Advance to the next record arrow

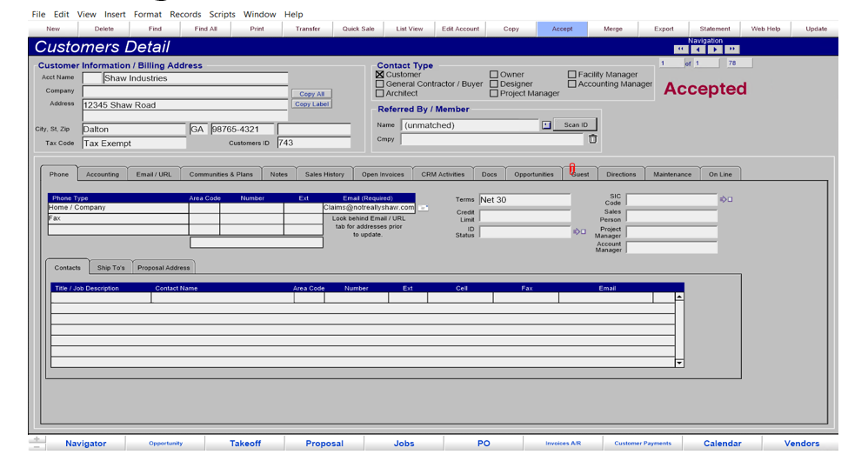(715, 50)
